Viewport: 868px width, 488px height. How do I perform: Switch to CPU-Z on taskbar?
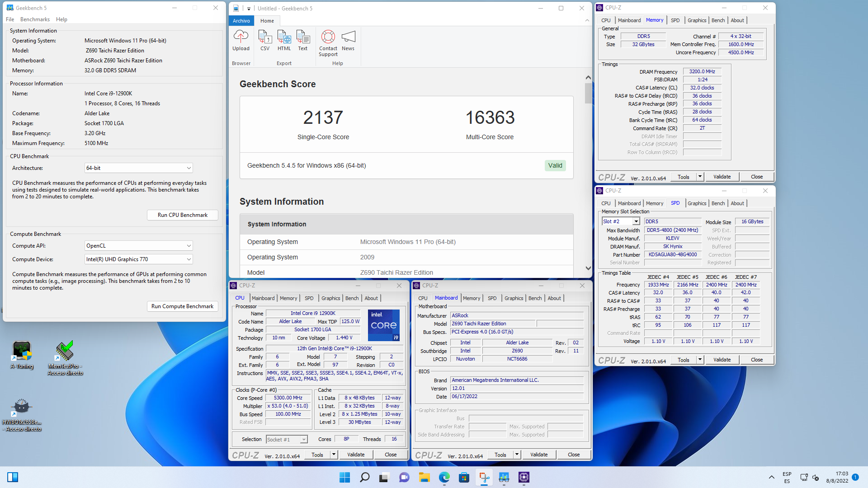coord(524,477)
